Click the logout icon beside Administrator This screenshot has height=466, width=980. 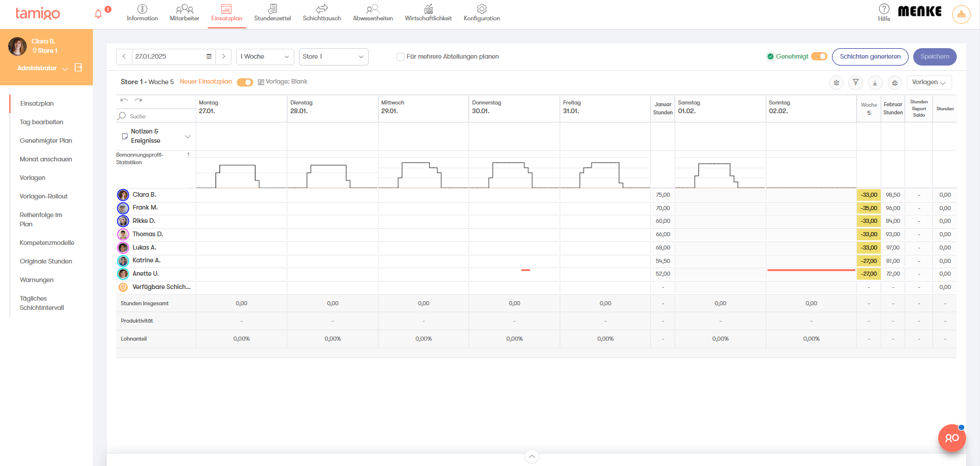point(79,68)
